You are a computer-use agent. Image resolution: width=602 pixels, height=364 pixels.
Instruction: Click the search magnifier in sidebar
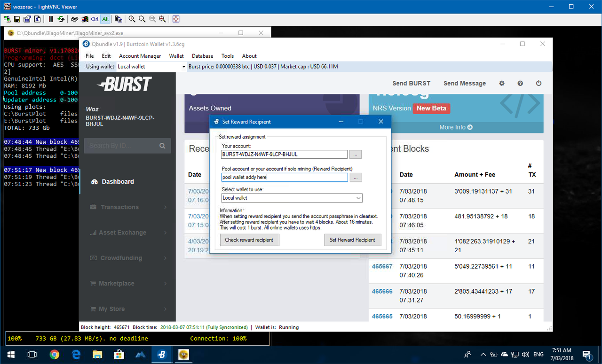click(x=162, y=146)
